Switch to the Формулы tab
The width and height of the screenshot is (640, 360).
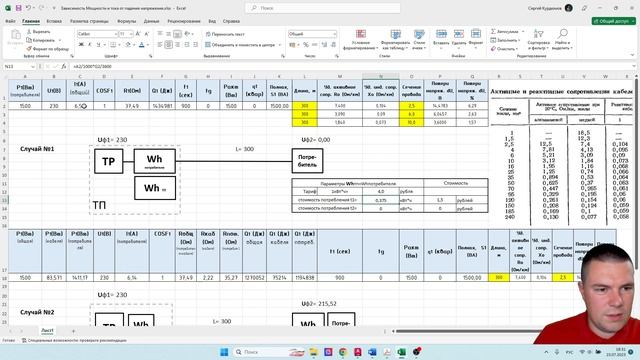pos(127,21)
